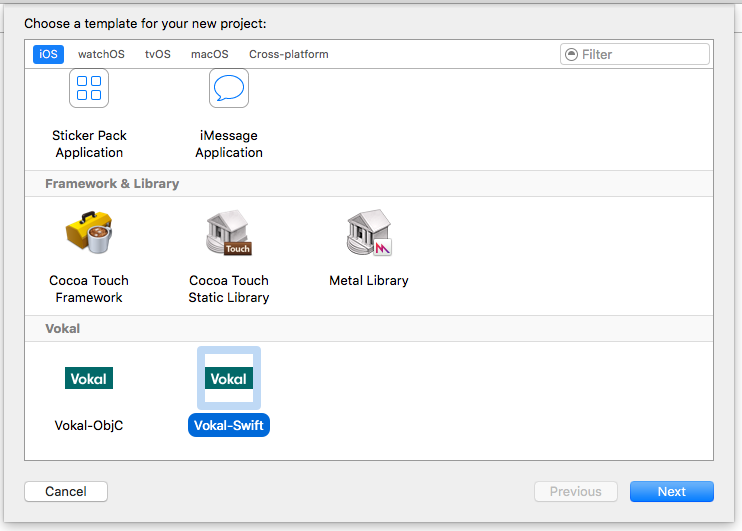Choose the Cocoa Touch Framework toolbox icon
The height and width of the screenshot is (531, 742).
tap(89, 232)
